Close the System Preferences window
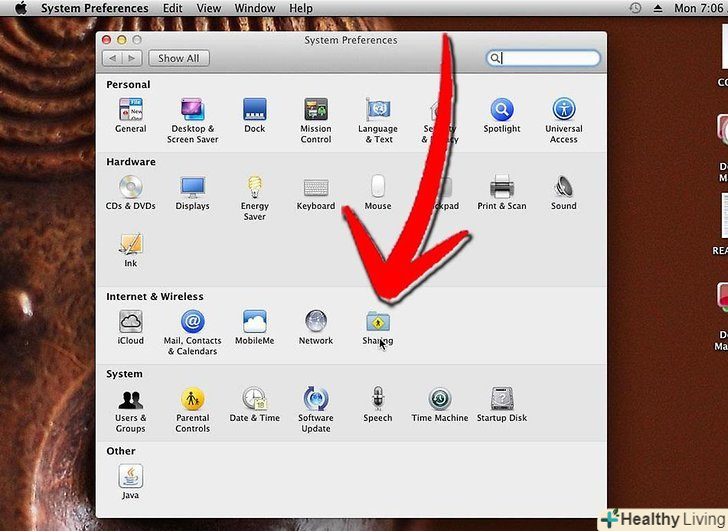The width and height of the screenshot is (728, 531). [x=106, y=40]
